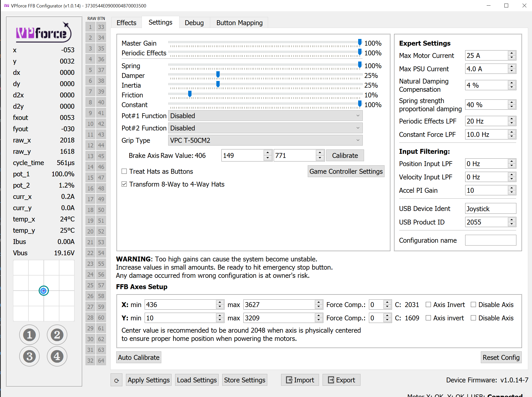Expand the Grip Type dropdown
Screen dimensions: 532x397
click(265, 140)
